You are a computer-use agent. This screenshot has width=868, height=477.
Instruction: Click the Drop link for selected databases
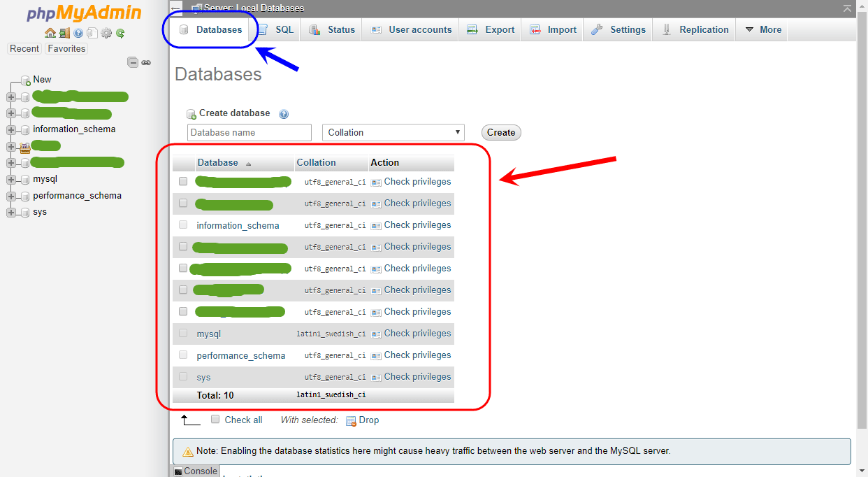tap(369, 420)
